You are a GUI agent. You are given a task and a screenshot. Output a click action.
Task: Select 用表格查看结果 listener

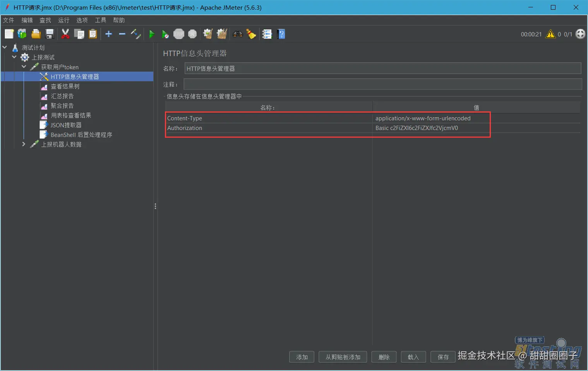click(x=71, y=115)
